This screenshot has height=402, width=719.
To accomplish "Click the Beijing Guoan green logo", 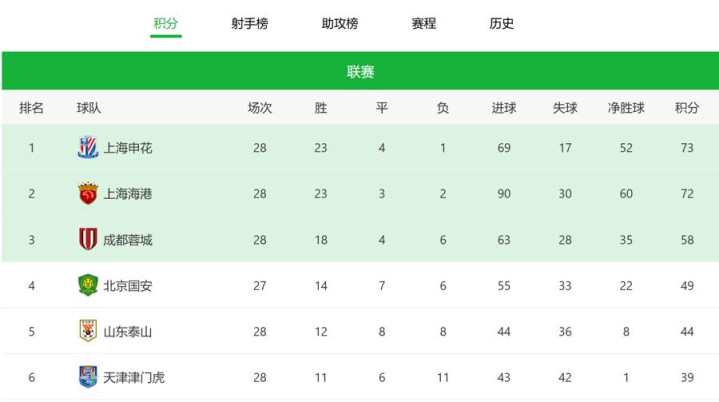I will pyautogui.click(x=88, y=285).
